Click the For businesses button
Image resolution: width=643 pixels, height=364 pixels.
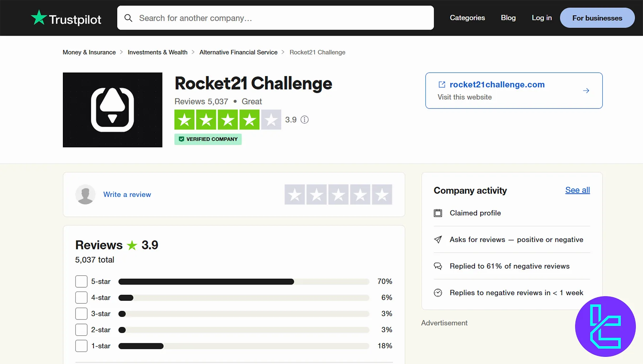coord(597,17)
